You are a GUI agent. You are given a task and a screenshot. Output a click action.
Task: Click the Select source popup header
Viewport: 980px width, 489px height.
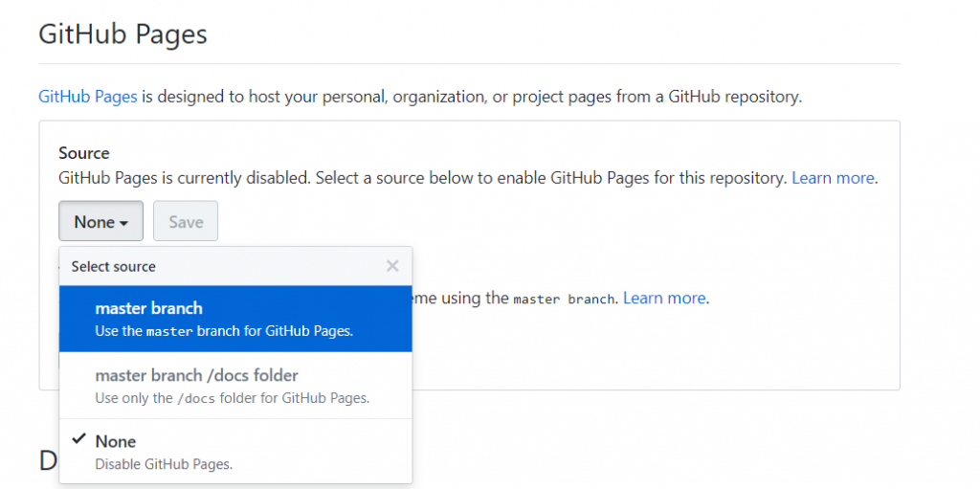[x=113, y=266]
